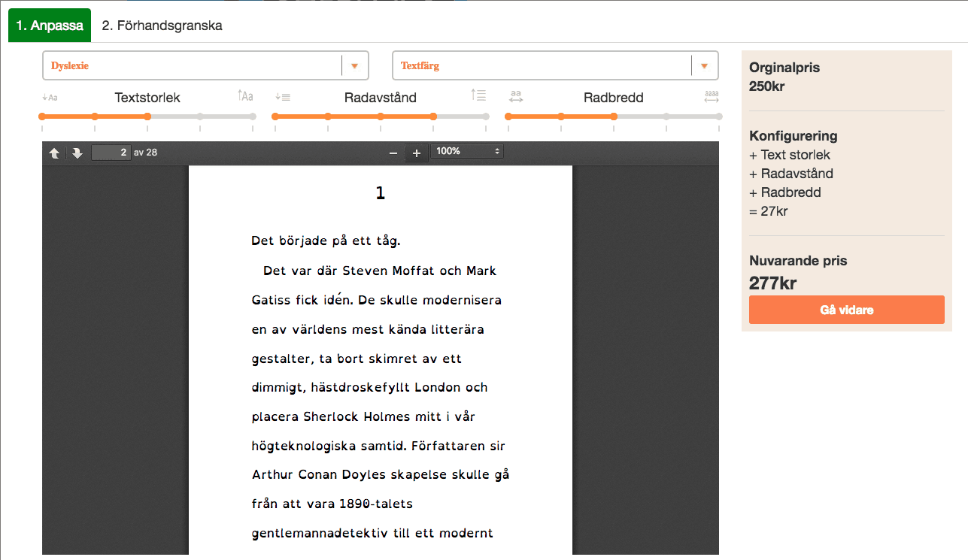Zoom in with the plus button
This screenshot has height=560, width=968.
pyautogui.click(x=417, y=153)
